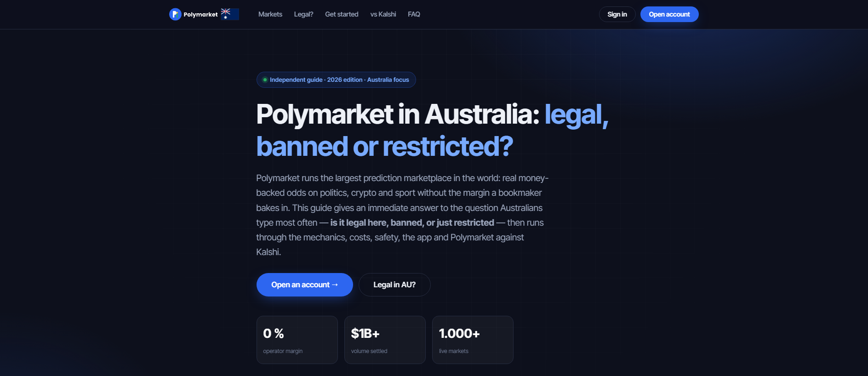Open the Markets nav item
868x376 pixels.
click(270, 14)
